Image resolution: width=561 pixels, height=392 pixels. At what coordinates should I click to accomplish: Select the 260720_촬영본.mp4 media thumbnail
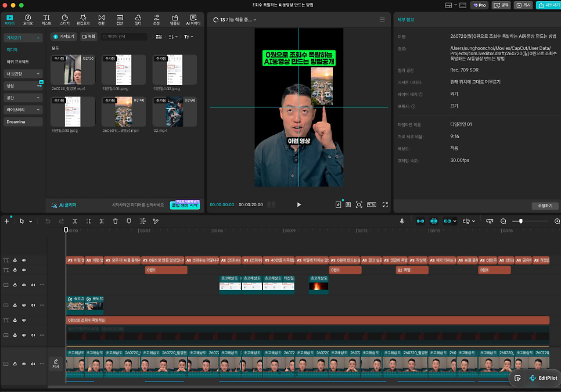(73, 69)
